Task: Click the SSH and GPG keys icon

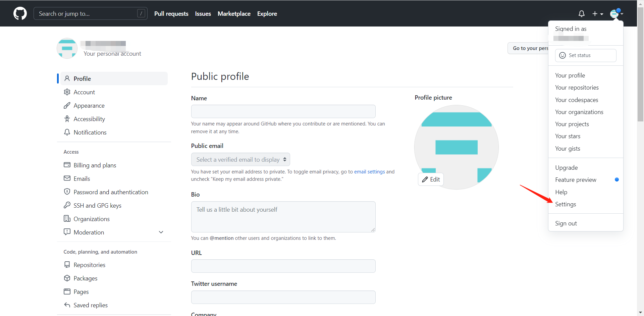Action: pyautogui.click(x=67, y=205)
